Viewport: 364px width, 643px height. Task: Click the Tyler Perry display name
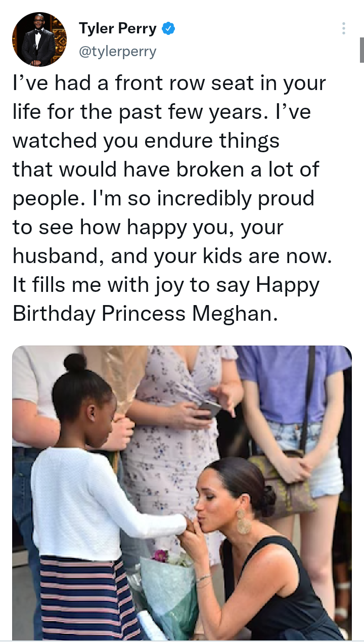pos(118,29)
